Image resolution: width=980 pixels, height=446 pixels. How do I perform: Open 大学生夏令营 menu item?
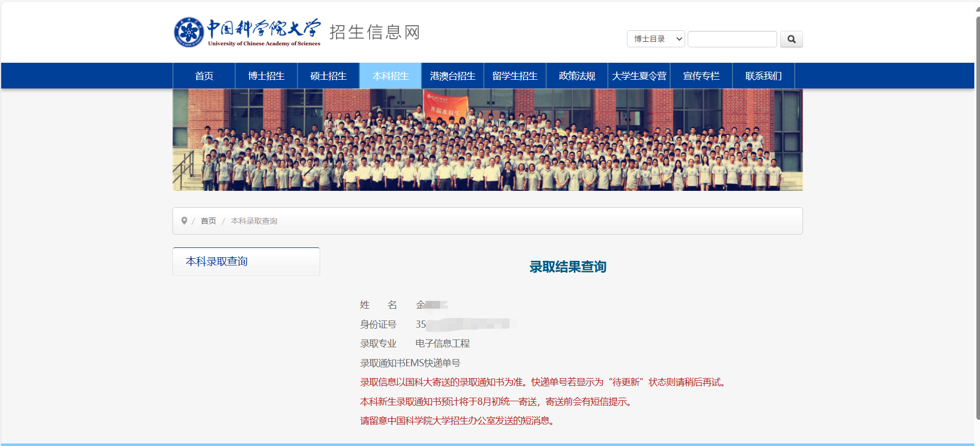tap(639, 76)
